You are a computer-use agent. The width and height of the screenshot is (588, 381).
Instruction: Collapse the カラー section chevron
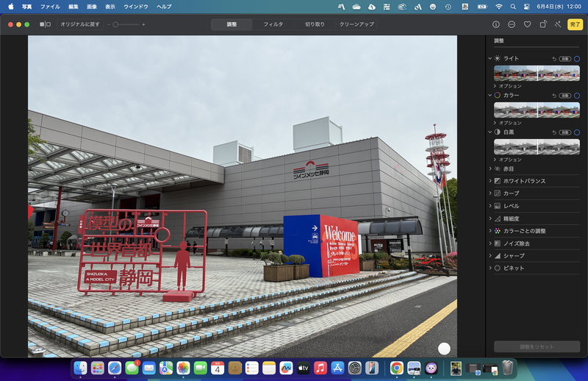point(490,96)
